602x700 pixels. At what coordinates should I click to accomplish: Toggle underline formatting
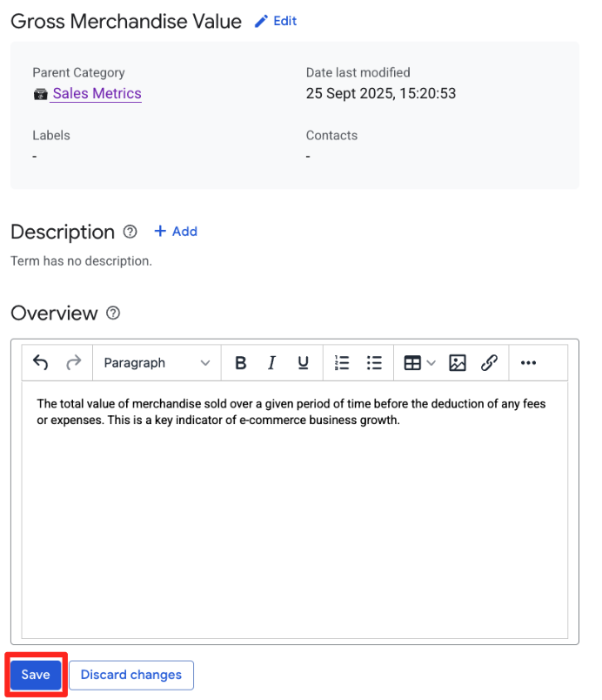[x=303, y=363]
